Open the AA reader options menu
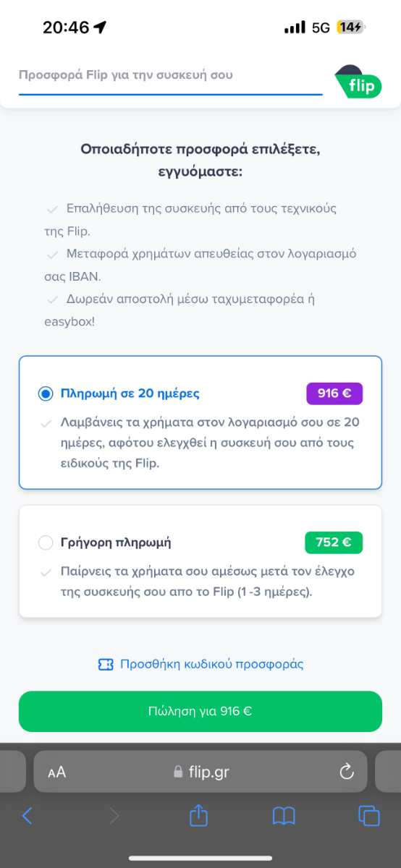 click(57, 772)
